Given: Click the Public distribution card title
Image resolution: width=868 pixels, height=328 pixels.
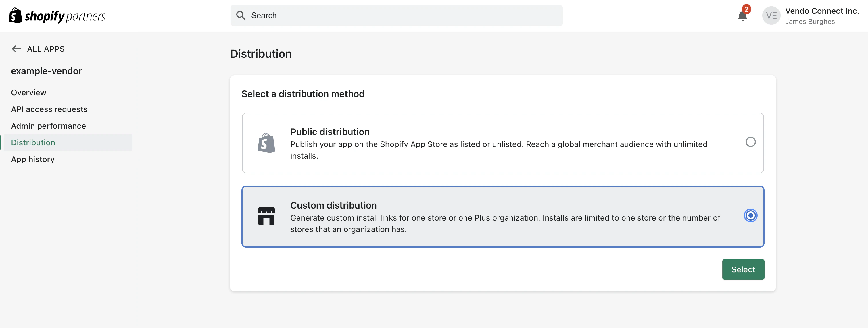Looking at the screenshot, I should pyautogui.click(x=330, y=132).
